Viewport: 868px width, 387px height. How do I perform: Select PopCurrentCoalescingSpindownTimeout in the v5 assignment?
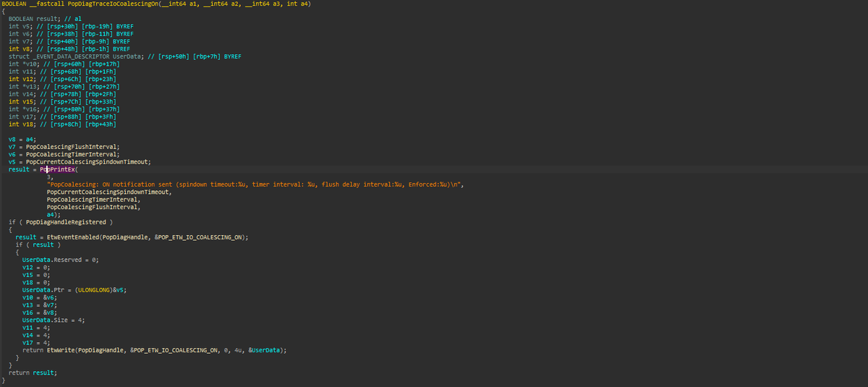pyautogui.click(x=88, y=161)
